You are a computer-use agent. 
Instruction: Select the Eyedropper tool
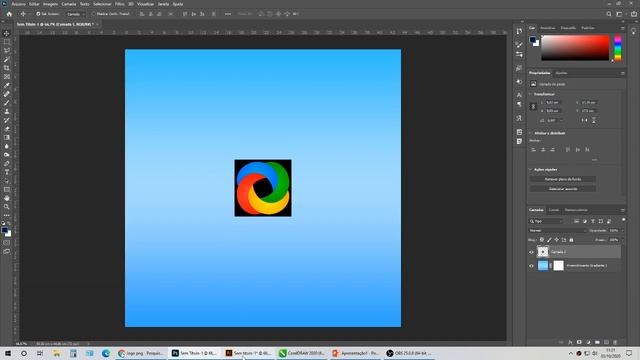pyautogui.click(x=7, y=85)
